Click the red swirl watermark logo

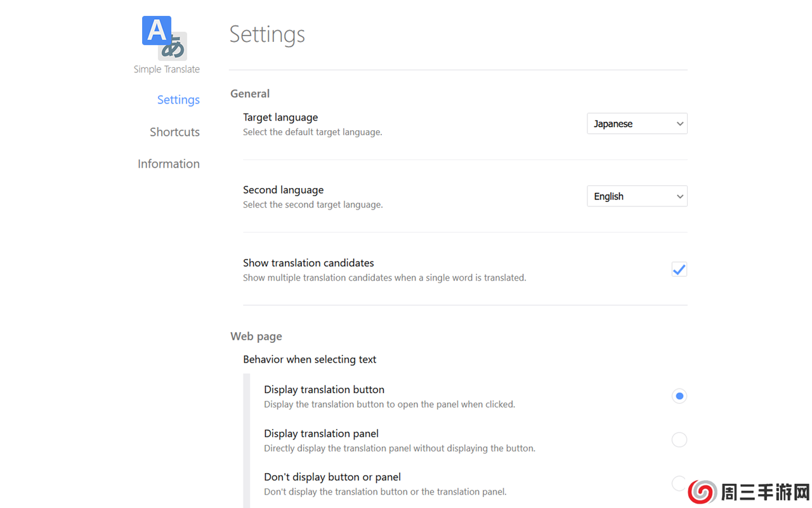tap(702, 492)
